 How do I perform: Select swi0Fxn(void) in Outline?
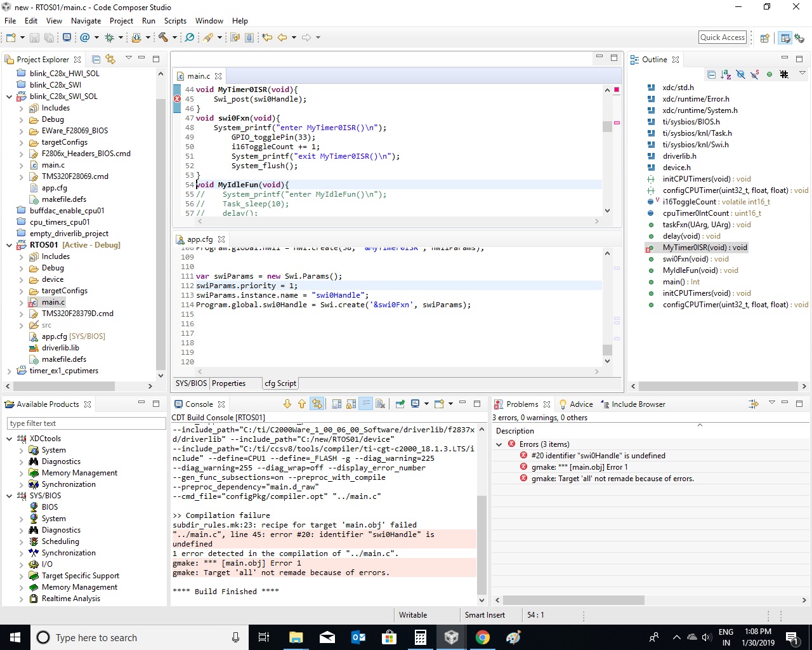(696, 259)
